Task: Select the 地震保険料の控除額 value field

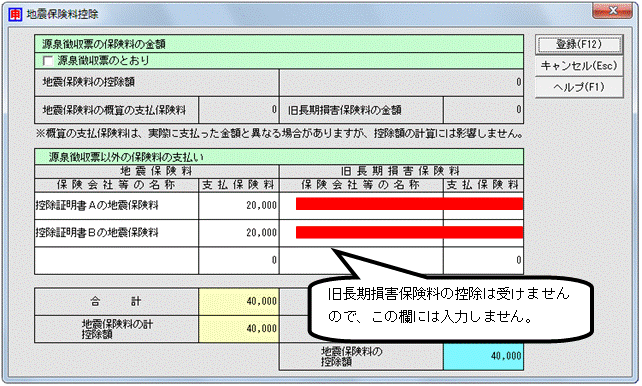Action: (401, 82)
